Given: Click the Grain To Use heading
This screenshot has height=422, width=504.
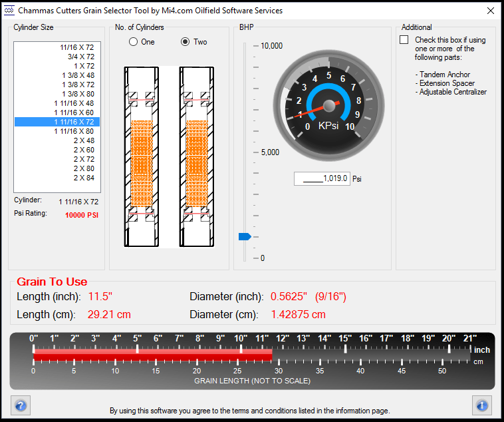Looking at the screenshot, I should tap(52, 282).
